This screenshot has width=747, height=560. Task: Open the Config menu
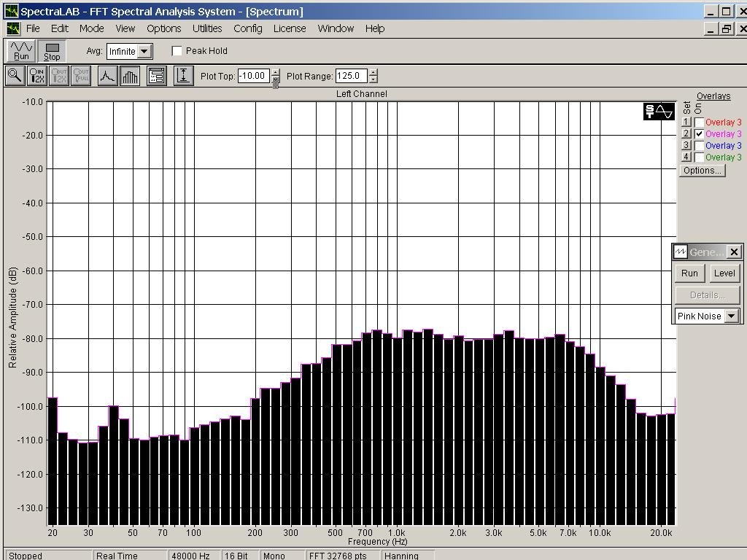(248, 28)
